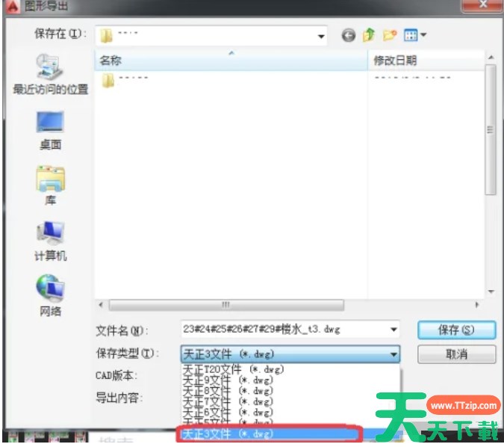
Task: Open the View menu icon
Action: pyautogui.click(x=411, y=35)
